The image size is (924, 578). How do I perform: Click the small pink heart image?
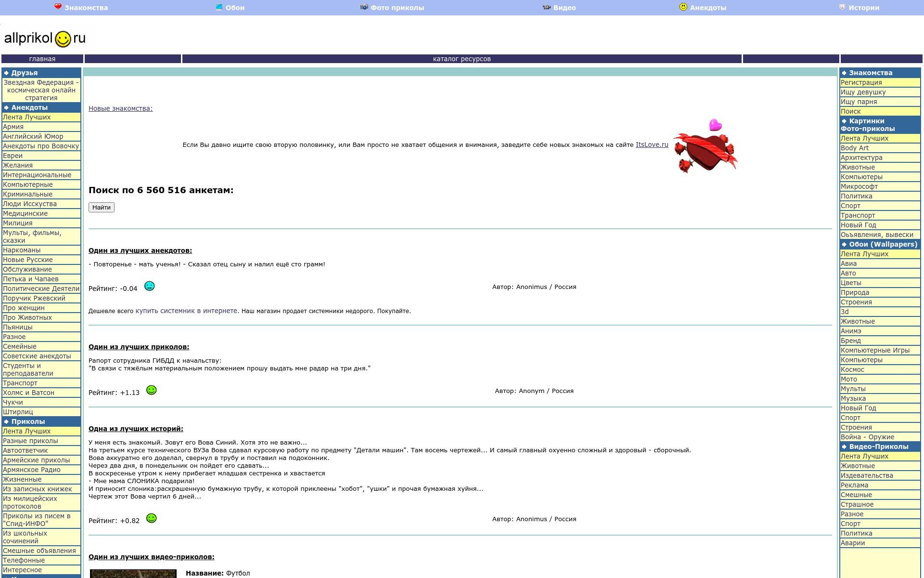tap(716, 125)
